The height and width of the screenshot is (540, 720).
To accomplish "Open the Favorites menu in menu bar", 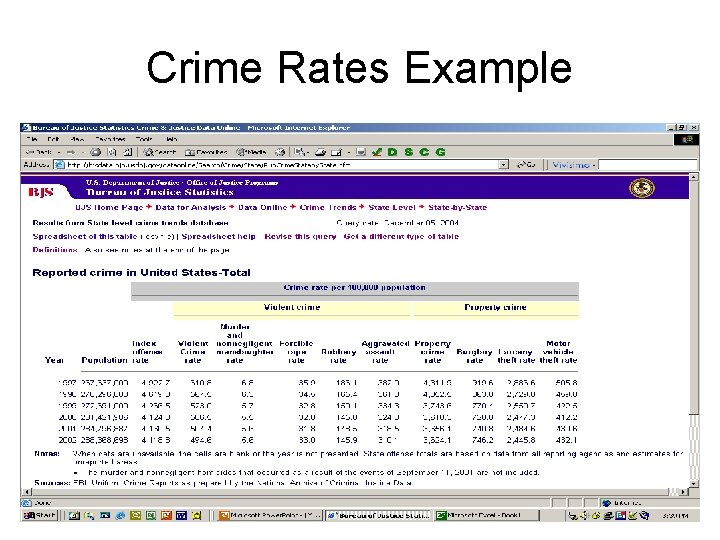I will tap(110, 139).
